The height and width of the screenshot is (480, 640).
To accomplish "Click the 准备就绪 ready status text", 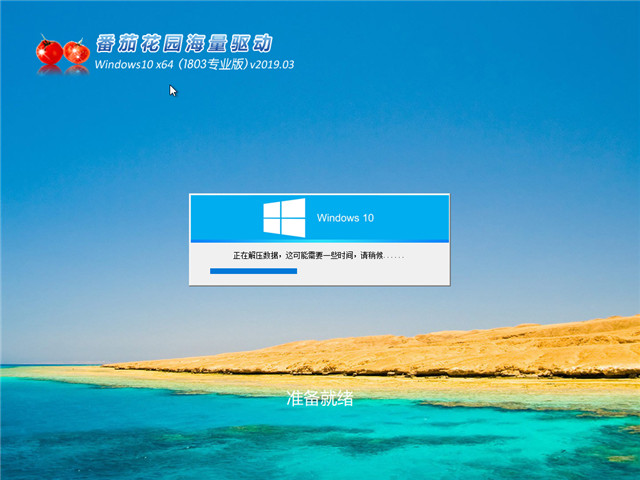I will 319,399.
